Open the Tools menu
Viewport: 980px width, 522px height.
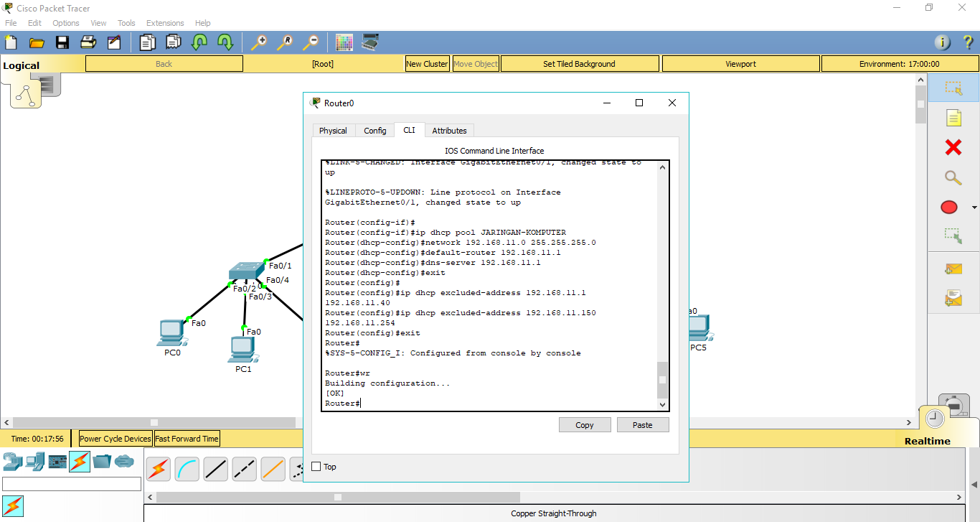coord(126,23)
